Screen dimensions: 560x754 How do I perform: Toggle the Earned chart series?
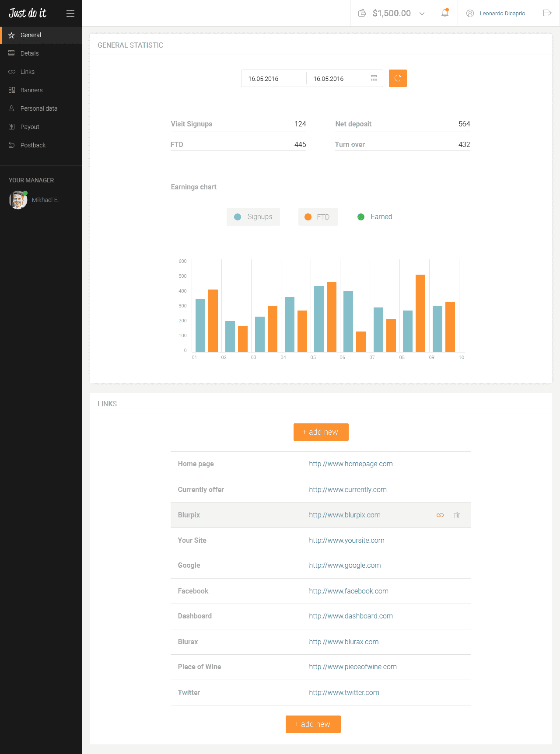tap(375, 217)
